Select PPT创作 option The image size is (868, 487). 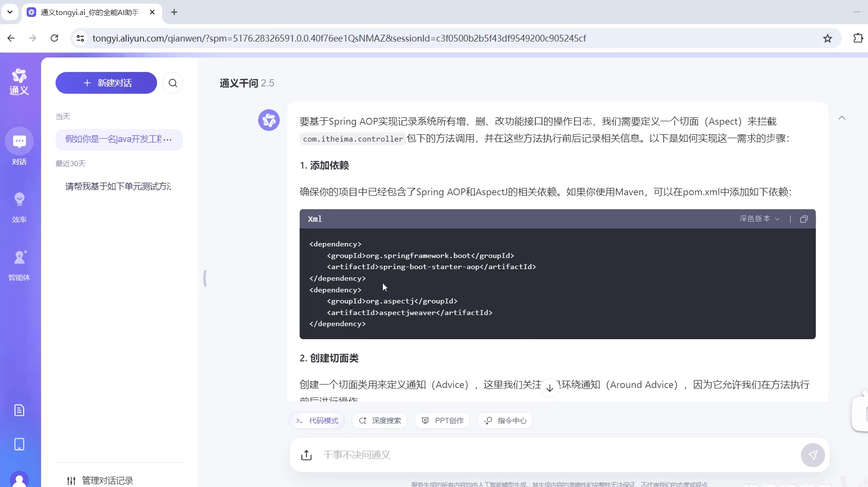[x=443, y=420]
